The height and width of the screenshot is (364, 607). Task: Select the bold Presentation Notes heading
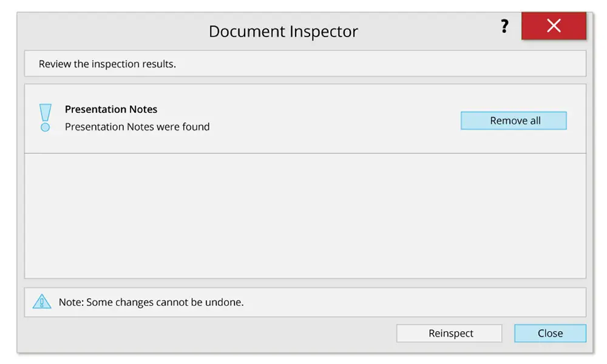click(x=111, y=109)
